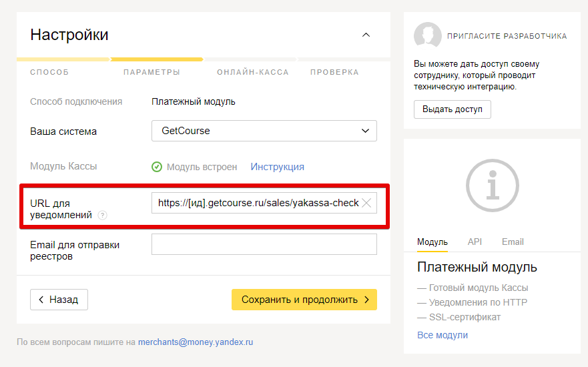The image size is (588, 367).
Task: Switch to the Email tab
Action: pos(513,242)
